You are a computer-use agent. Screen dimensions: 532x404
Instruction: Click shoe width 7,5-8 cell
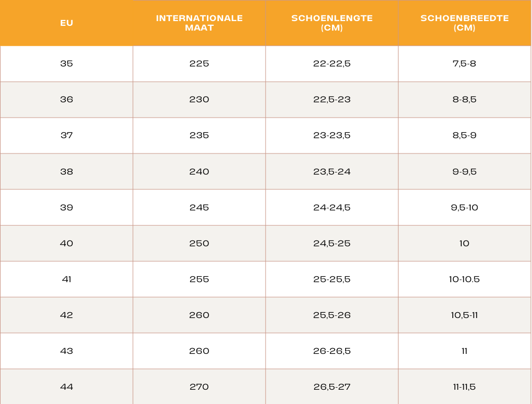(x=464, y=64)
